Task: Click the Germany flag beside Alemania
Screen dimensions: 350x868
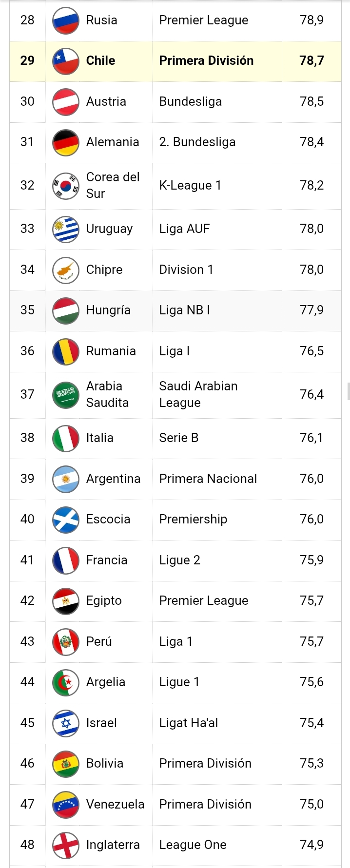Action: pos(65,142)
